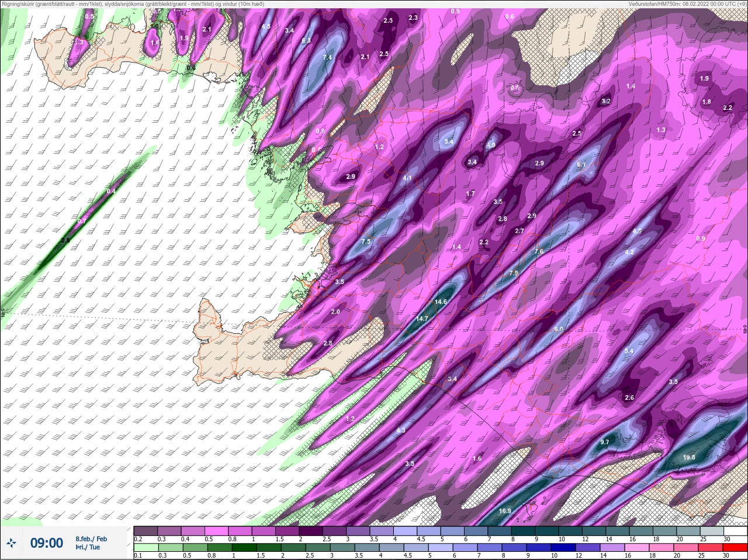748x560 pixels.
Task: Click the 4.1 precipitation value on the map
Action: [407, 178]
